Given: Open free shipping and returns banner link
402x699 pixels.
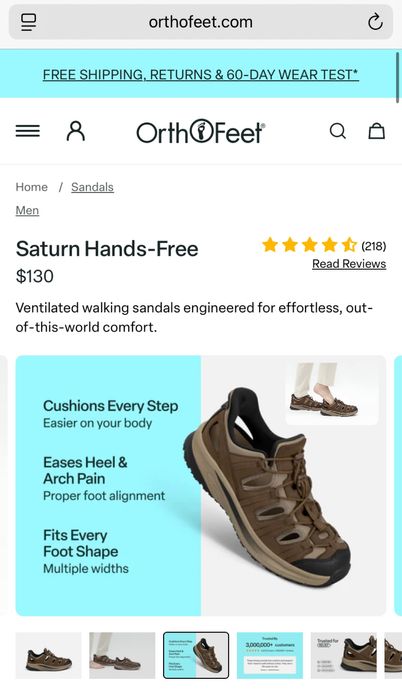Looking at the screenshot, I should (x=201, y=74).
